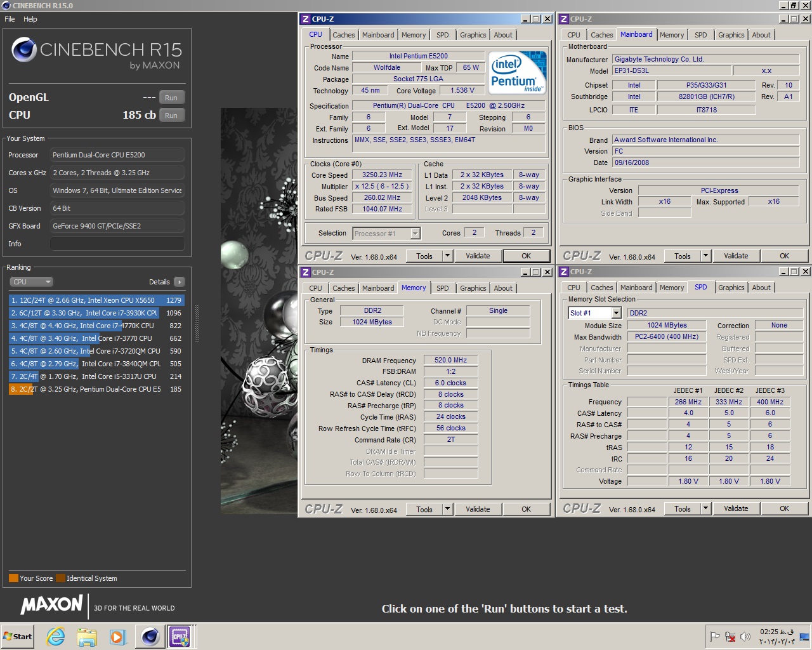This screenshot has width=812, height=650.
Task: Run the OpenGL benchmark test
Action: click(x=171, y=98)
